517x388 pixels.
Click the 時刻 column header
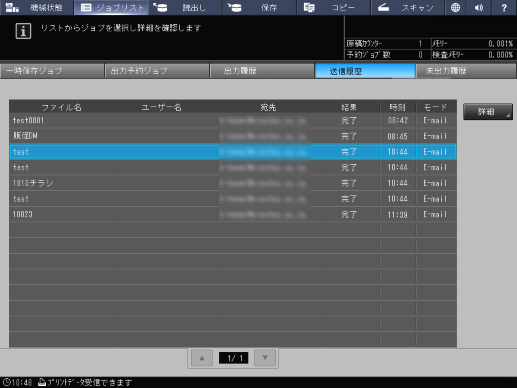(398, 107)
